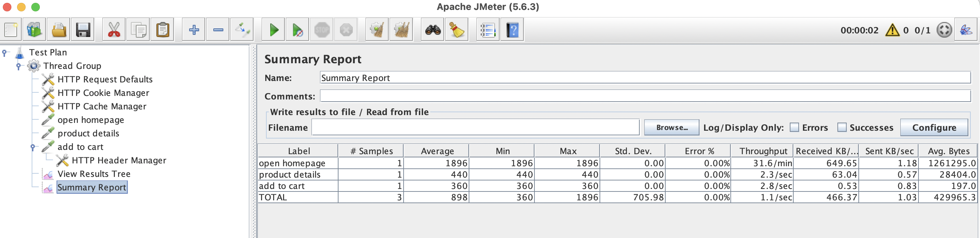
Task: Select HTTP Header Manager in tree
Action: pyautogui.click(x=119, y=161)
